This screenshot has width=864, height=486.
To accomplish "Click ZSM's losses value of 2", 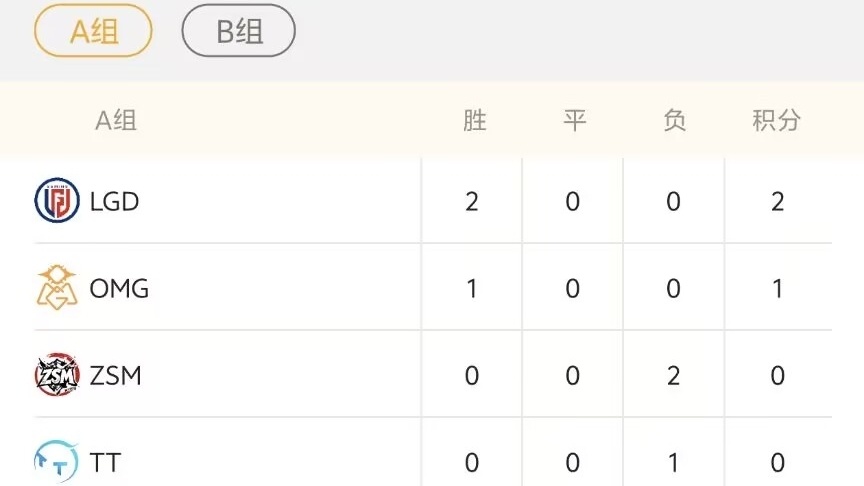I will coord(673,376).
